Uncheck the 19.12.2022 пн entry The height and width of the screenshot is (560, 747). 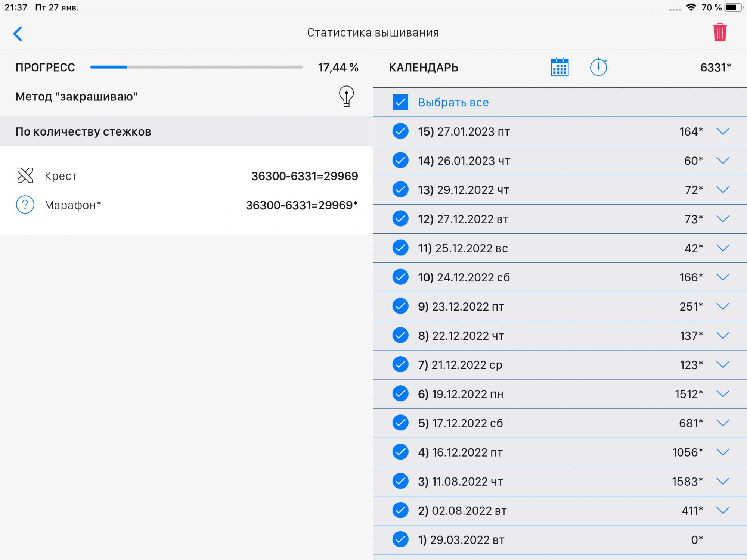pyautogui.click(x=400, y=394)
